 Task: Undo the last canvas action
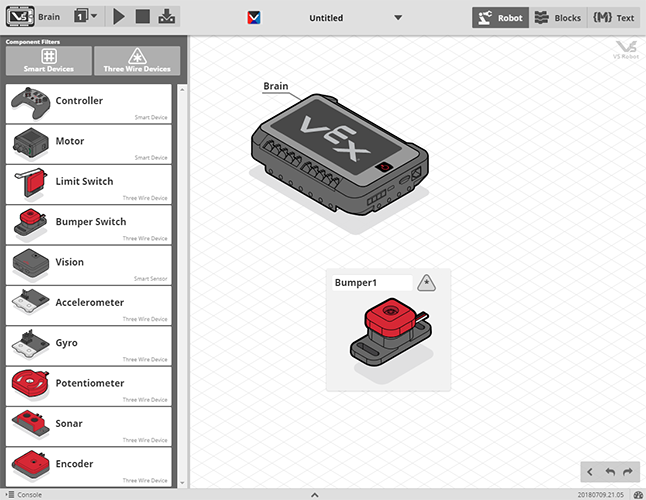click(610, 472)
